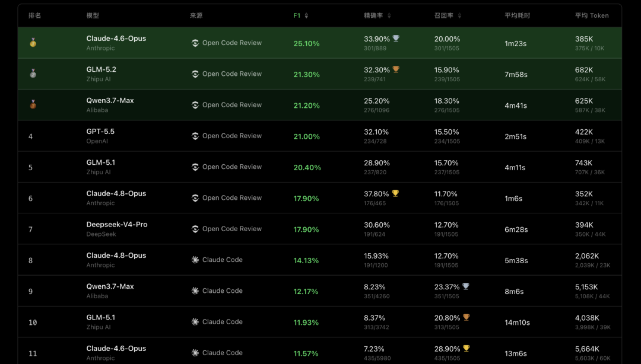Click the gold medal icon for Claude-4.6-Opus
The height and width of the screenshot is (364, 641).
point(33,42)
